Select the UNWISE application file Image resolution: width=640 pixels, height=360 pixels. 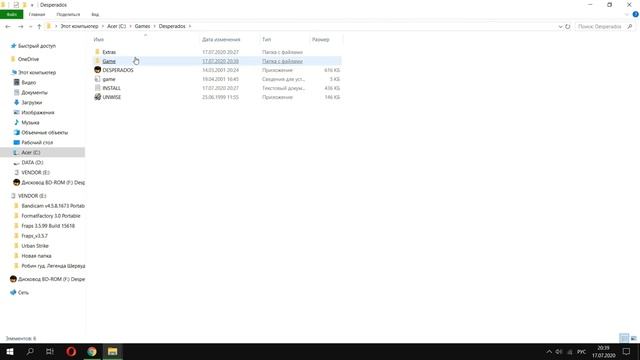[x=111, y=97]
